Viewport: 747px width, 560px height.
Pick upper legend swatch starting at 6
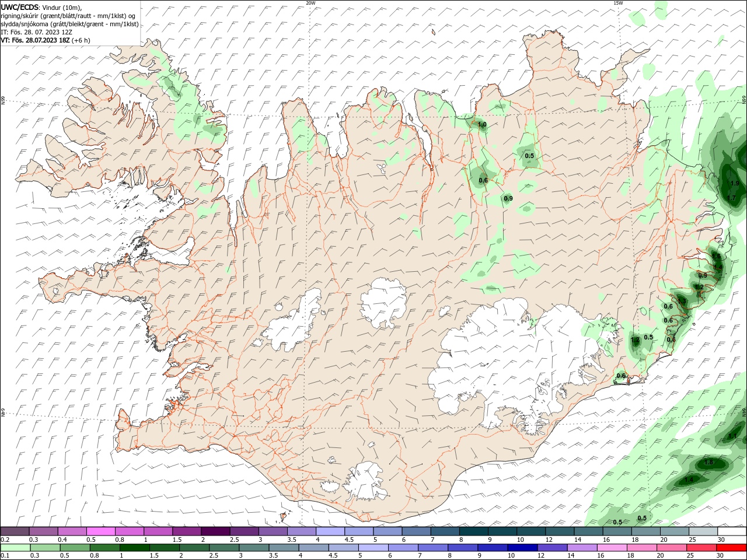click(417, 531)
